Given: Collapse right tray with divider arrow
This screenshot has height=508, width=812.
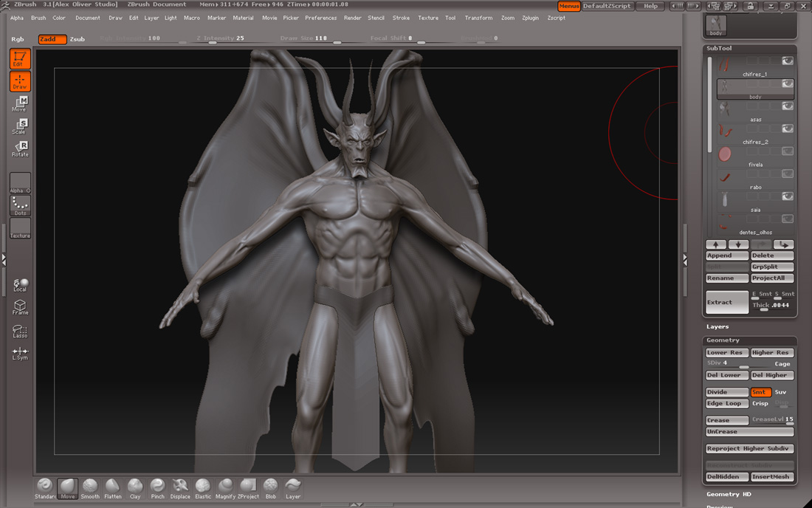Looking at the screenshot, I should [685, 260].
